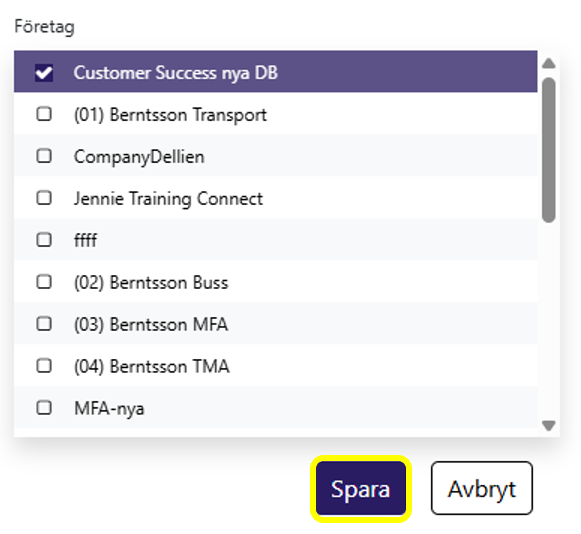Click the Företag field label
This screenshot has width=581, height=534.
coord(44,27)
